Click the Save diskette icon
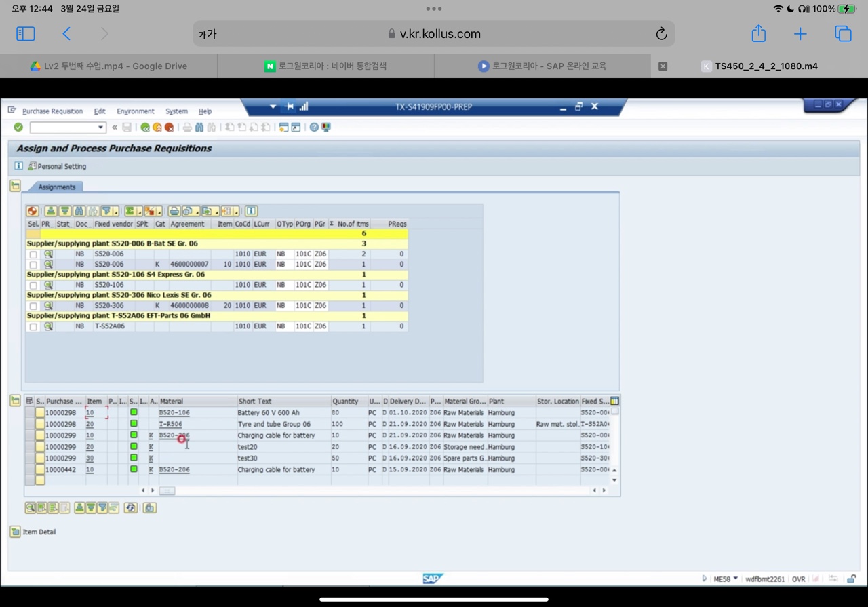The image size is (868, 607). [127, 128]
